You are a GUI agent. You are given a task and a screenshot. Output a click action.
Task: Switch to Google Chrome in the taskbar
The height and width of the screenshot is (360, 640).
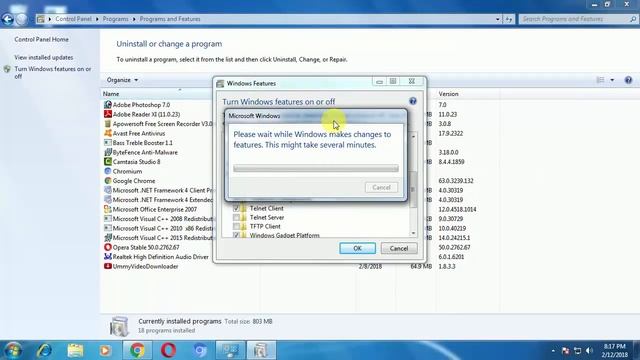pyautogui.click(x=138, y=350)
